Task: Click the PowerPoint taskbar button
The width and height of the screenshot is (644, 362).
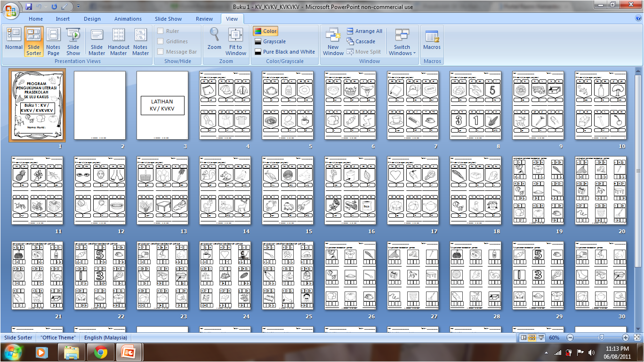Action: coord(129,352)
